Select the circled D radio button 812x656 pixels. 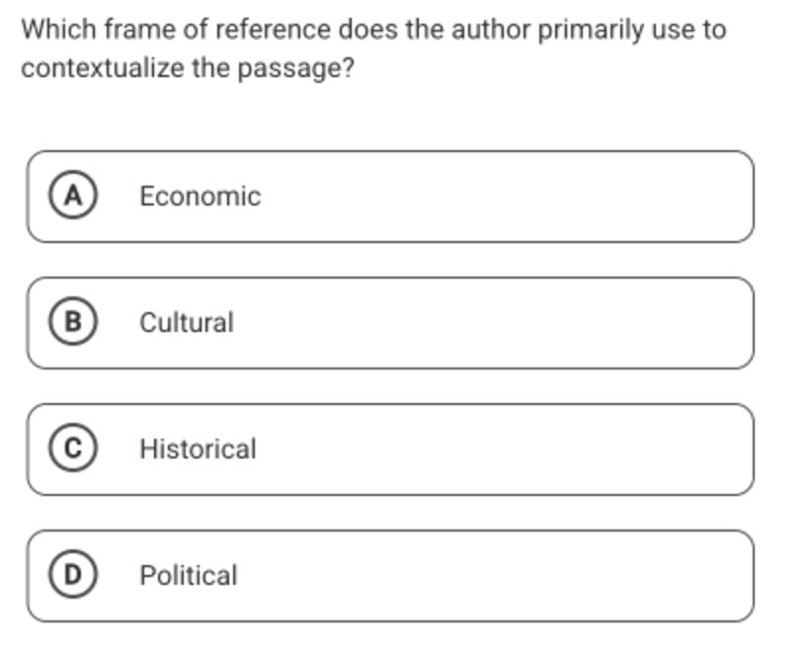(x=72, y=574)
